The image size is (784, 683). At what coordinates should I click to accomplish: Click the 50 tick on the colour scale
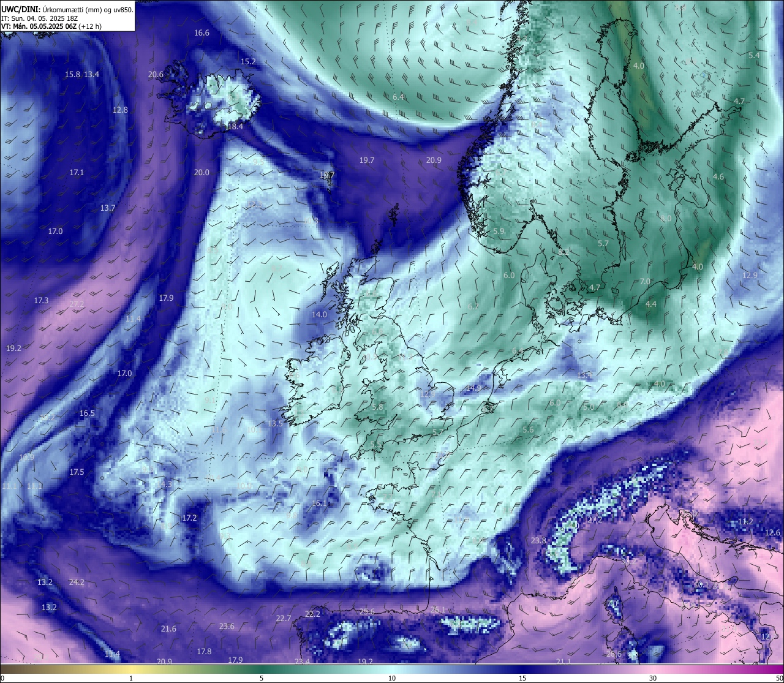coord(779,678)
